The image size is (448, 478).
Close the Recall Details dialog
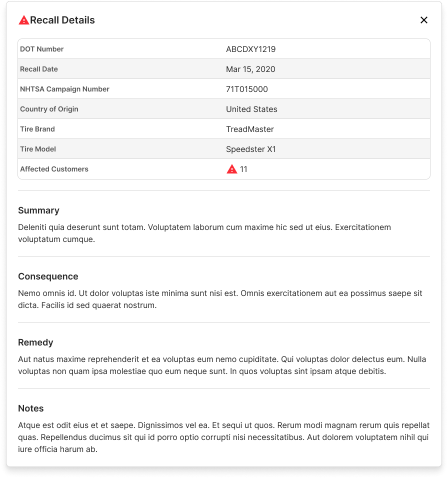tap(424, 20)
